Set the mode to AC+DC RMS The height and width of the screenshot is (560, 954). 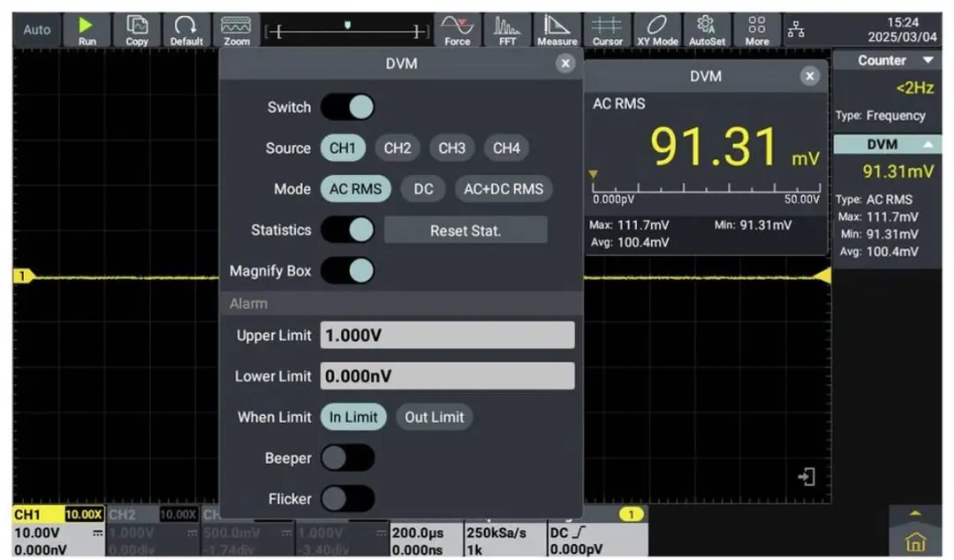coord(503,189)
